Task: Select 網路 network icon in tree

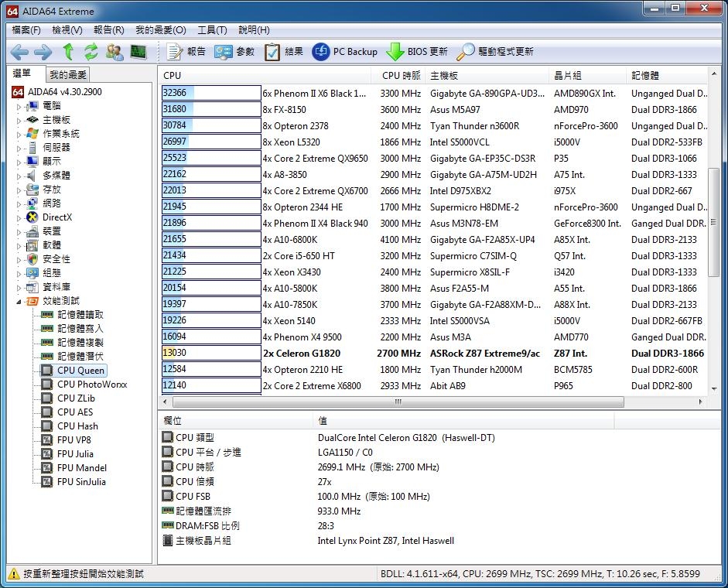Action: [x=32, y=203]
